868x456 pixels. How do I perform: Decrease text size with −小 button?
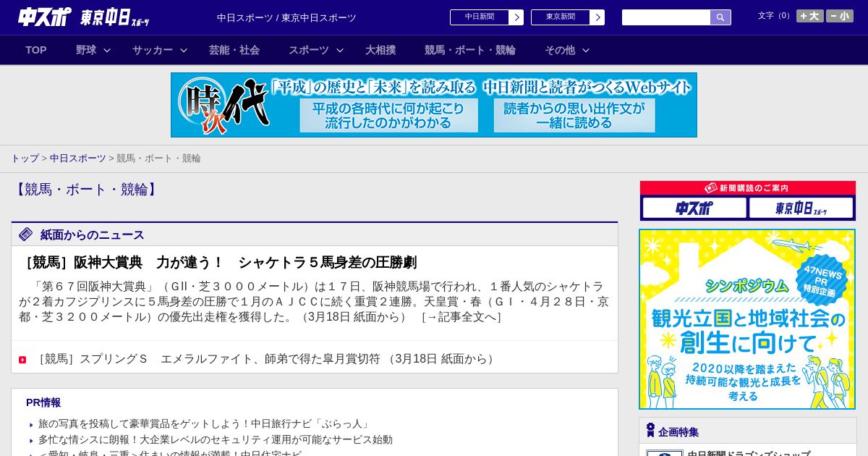pyautogui.click(x=840, y=16)
